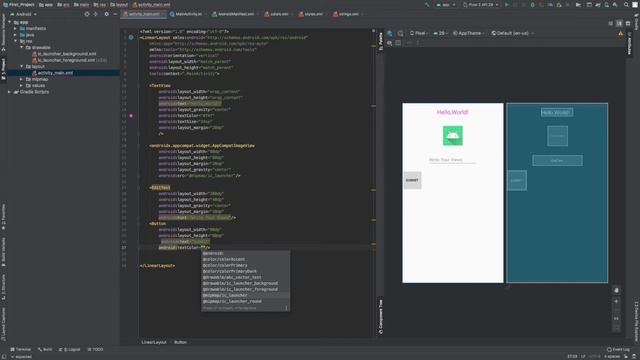Click First_Project in breadcrumb bar
This screenshot has height=360, width=640.
[19, 5]
